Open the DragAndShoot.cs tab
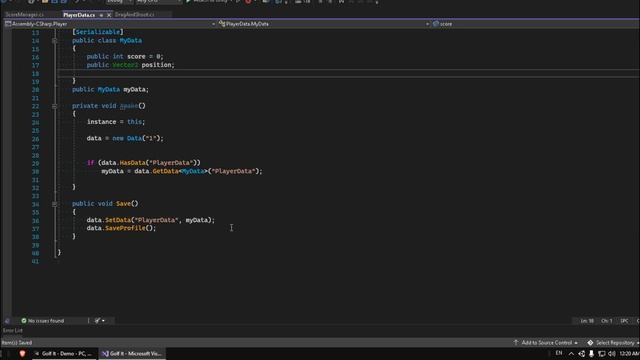Image resolution: width=640 pixels, height=360 pixels. tap(134, 15)
